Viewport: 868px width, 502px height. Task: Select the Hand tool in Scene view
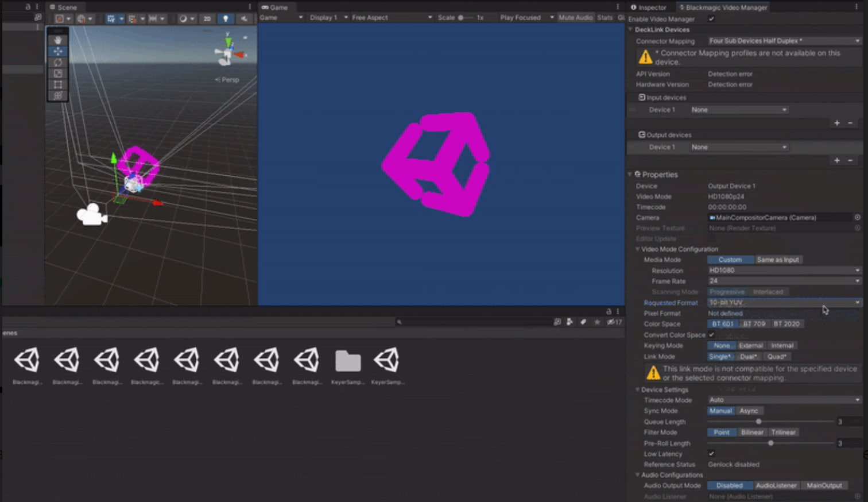tap(58, 40)
